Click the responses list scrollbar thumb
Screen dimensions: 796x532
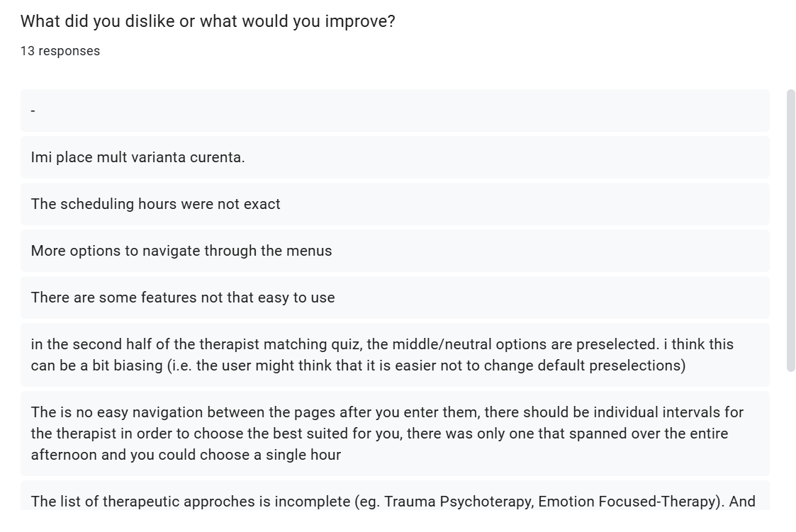[x=791, y=230]
